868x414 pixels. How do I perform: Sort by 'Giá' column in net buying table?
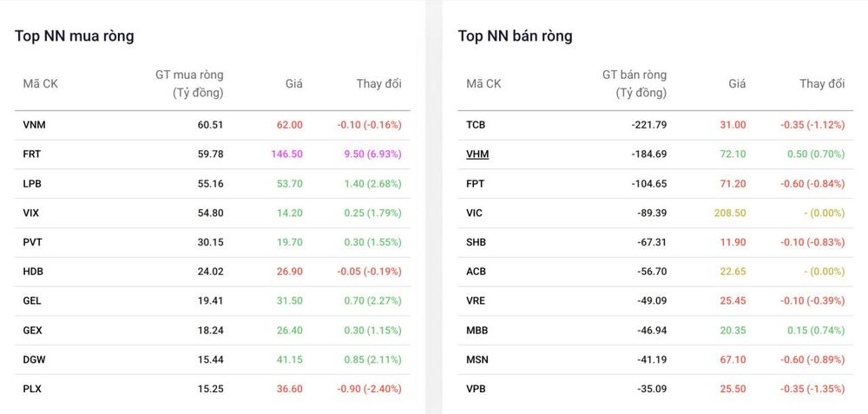pyautogui.click(x=294, y=84)
